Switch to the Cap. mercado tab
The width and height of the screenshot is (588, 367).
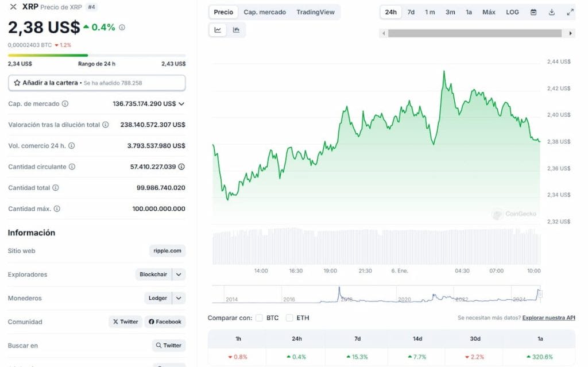point(265,11)
